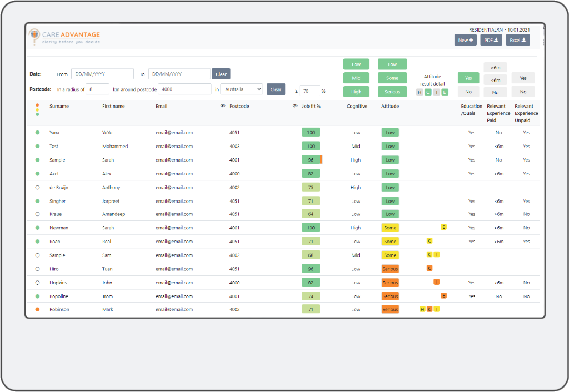569x392 pixels.
Task: Open the Australia country dropdown
Action: coord(242,89)
